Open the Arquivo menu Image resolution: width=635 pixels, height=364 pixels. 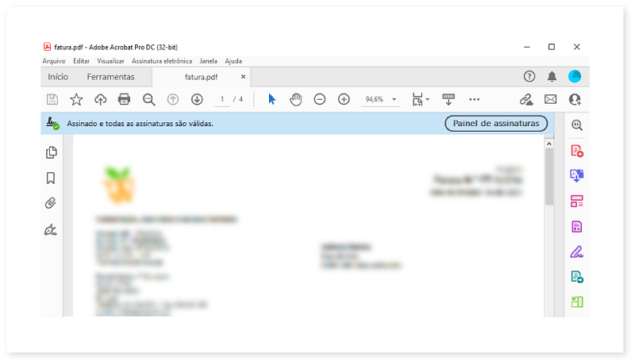point(54,60)
